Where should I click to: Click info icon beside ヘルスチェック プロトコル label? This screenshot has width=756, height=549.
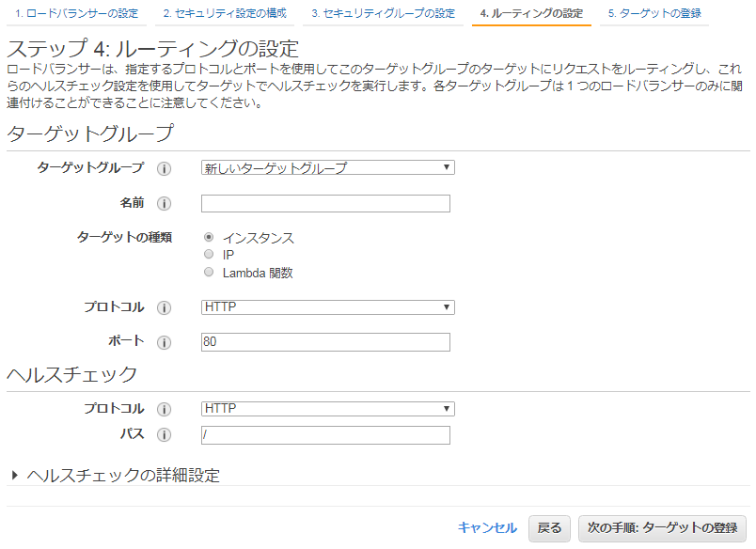[165, 410]
